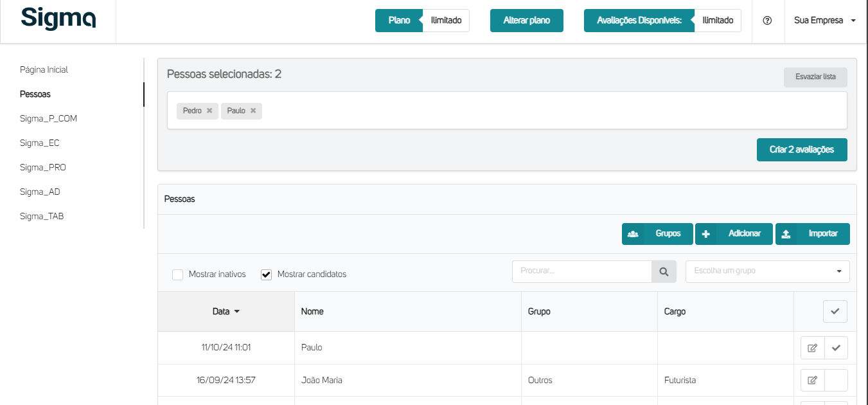Viewport: 868px width, 405px height.
Task: Click the Procurar search input field
Action: pyautogui.click(x=581, y=271)
